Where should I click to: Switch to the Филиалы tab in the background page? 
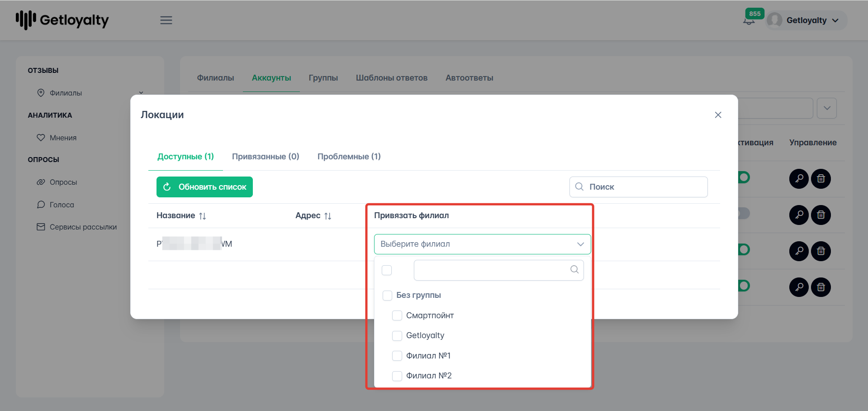tap(215, 78)
